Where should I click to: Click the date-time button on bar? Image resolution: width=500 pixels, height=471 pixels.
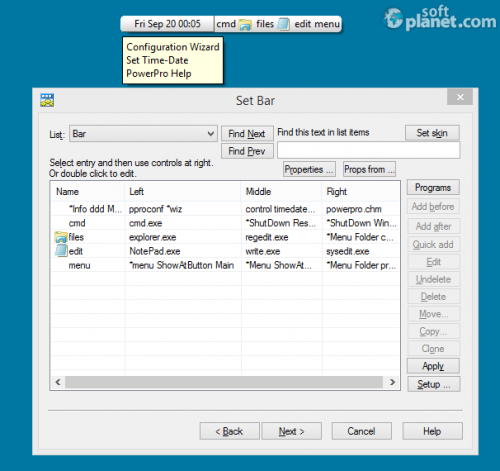coord(167,24)
